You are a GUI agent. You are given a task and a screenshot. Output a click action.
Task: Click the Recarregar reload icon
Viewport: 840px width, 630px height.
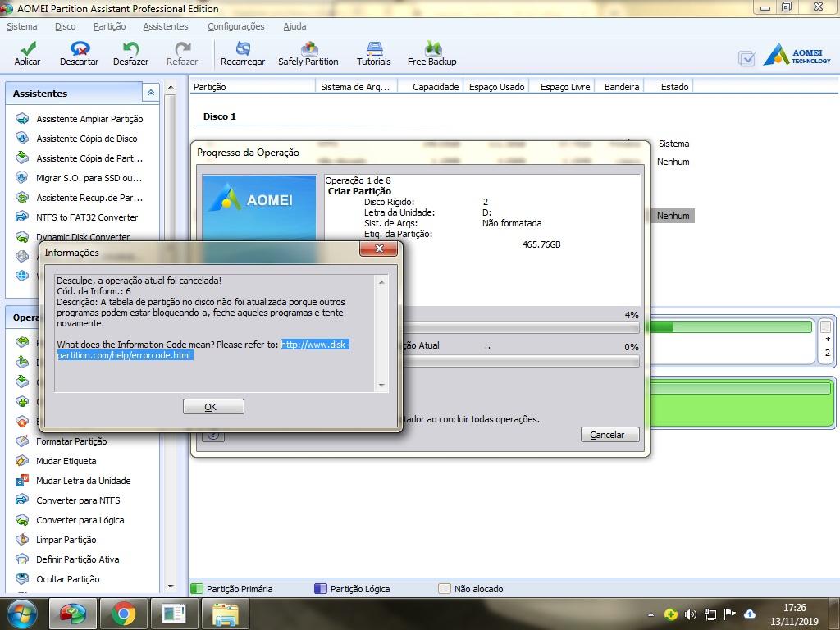click(243, 53)
